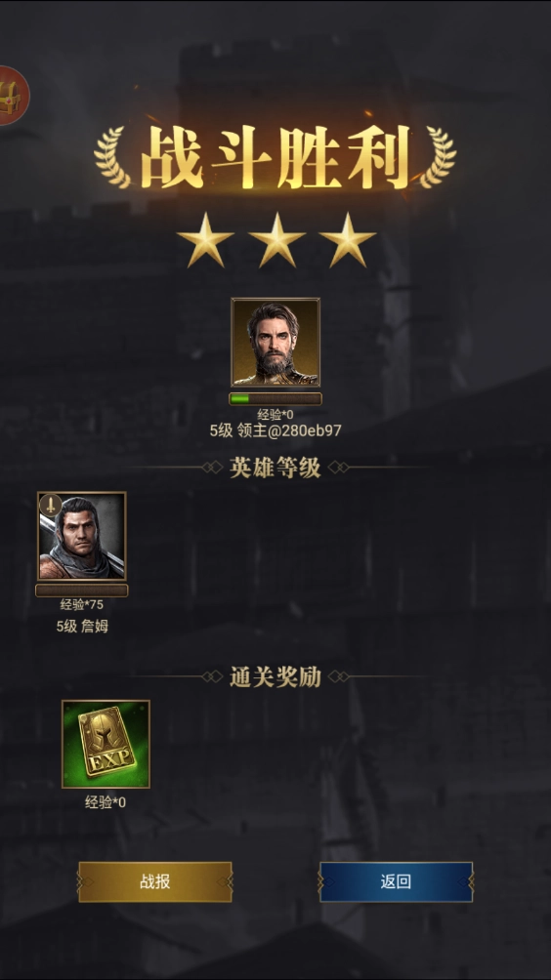
Task: Click the right laurel wreath emblem
Action: click(438, 157)
